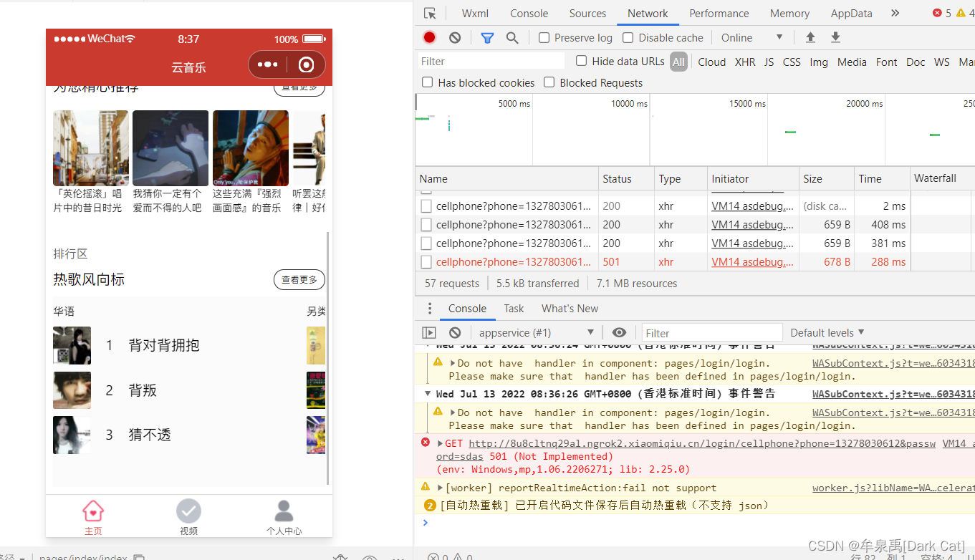Screen dimensions: 975x560
Task: Filter requests by CSS type
Action: (792, 62)
